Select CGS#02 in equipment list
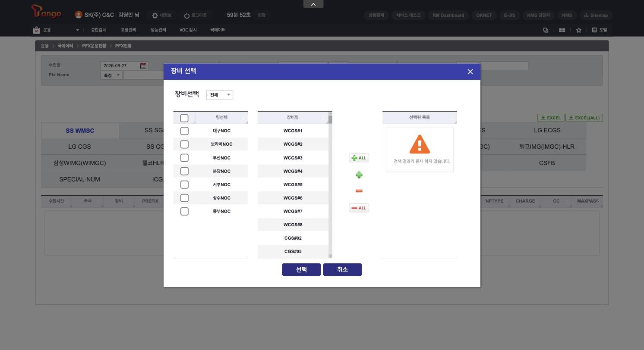Screen dimensions: 644x350 point(293,238)
